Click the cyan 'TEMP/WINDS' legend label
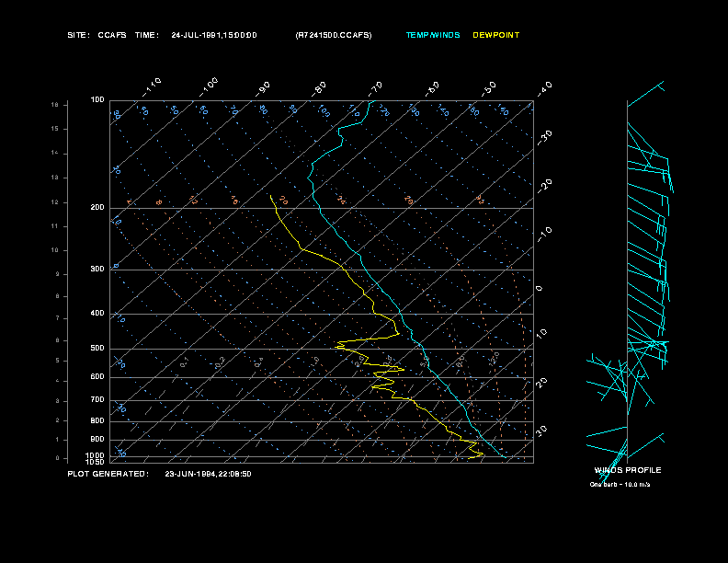 click(x=433, y=35)
